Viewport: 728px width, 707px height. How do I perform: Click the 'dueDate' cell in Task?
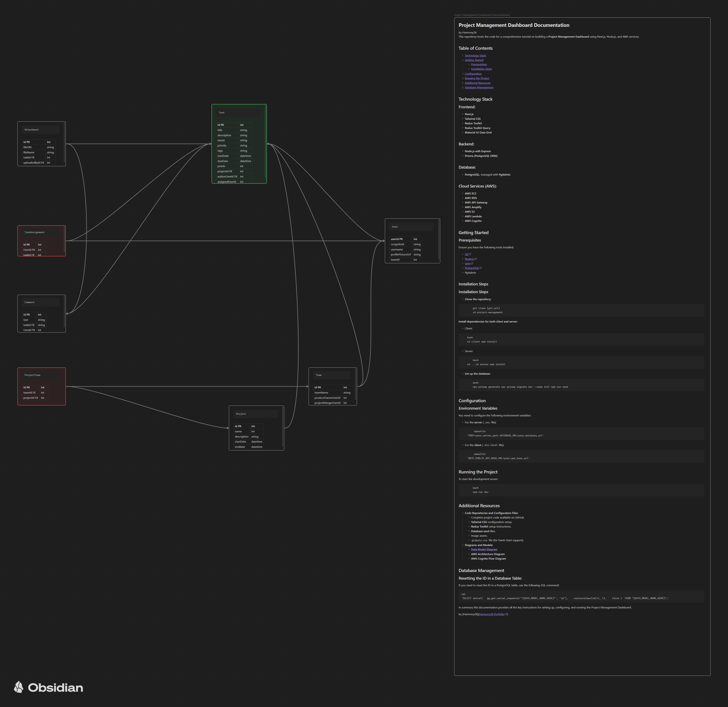coord(227,161)
